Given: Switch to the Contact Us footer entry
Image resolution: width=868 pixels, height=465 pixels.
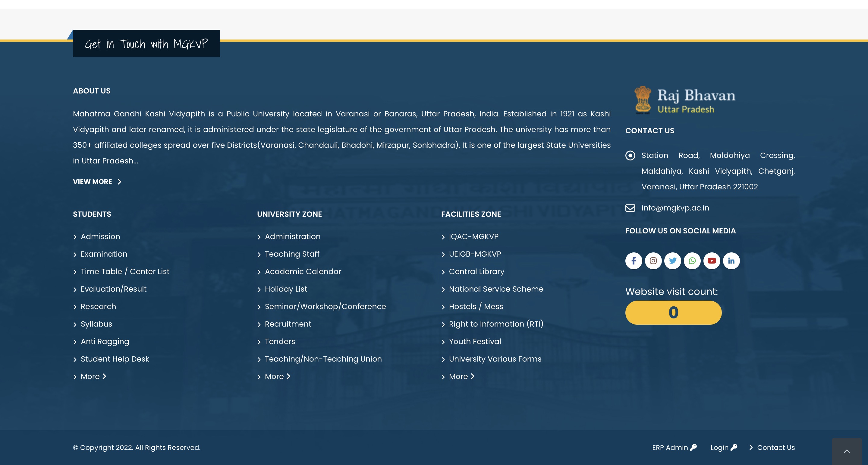Looking at the screenshot, I should pos(776,448).
